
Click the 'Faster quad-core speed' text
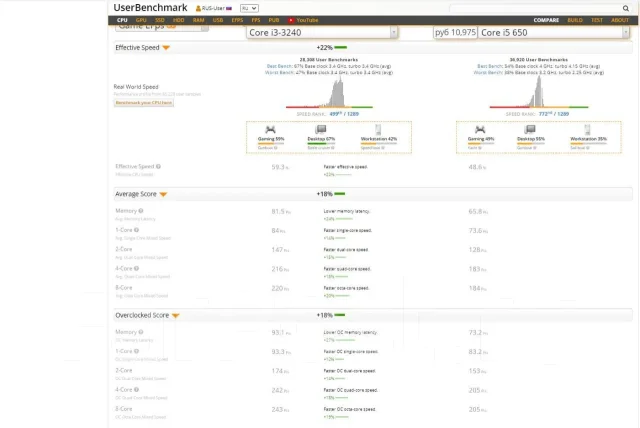pos(347,269)
